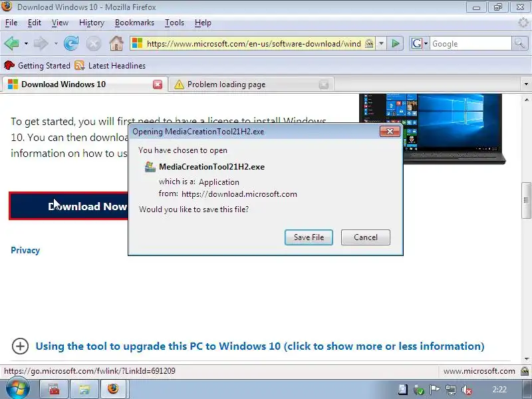Open Windows Explorer from the taskbar
Image resolution: width=532 pixels, height=399 pixels.
coord(84,389)
